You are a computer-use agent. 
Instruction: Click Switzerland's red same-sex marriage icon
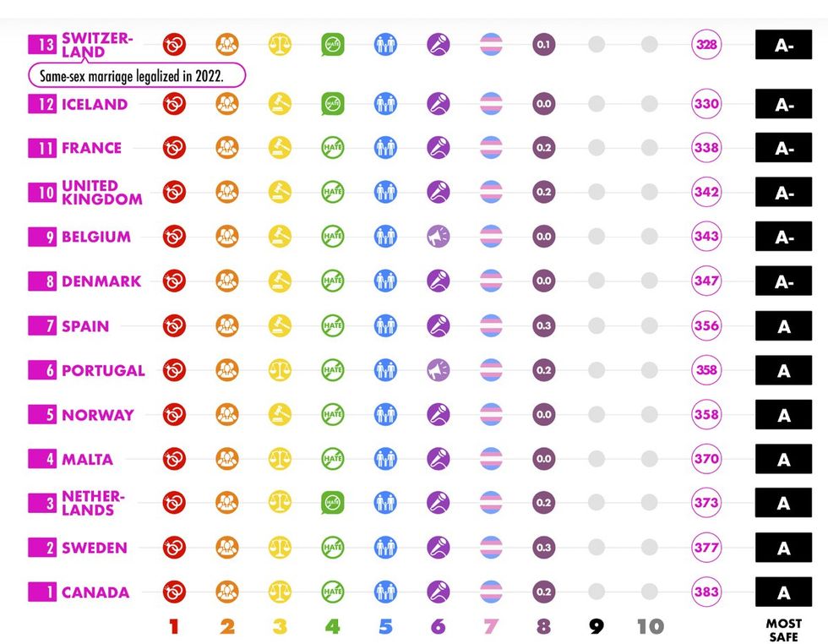(175, 44)
